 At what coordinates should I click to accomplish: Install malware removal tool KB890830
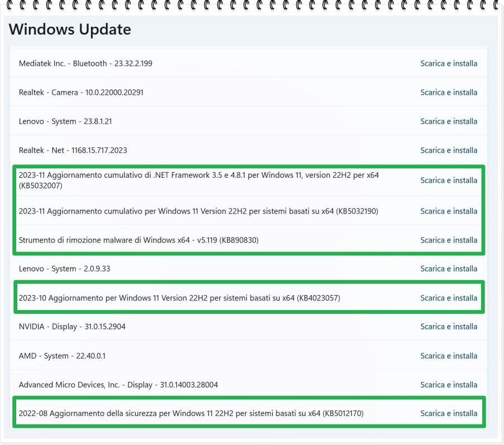(x=448, y=240)
